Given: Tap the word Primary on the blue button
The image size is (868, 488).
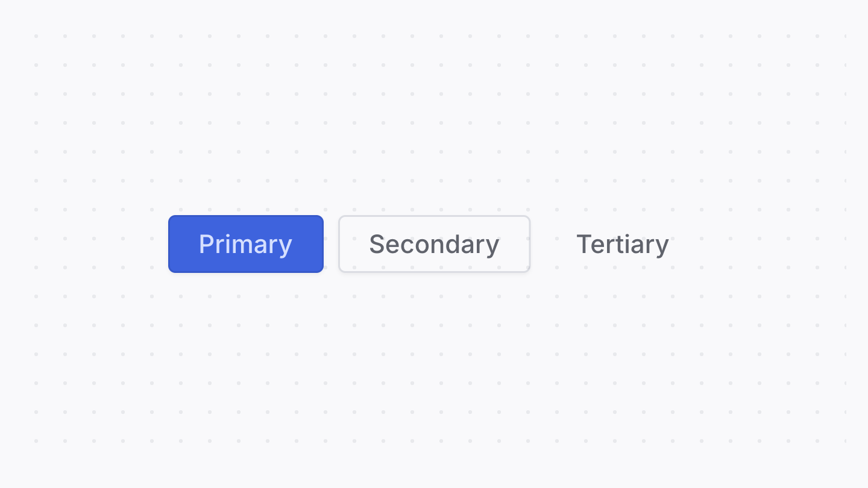Looking at the screenshot, I should 246,244.
